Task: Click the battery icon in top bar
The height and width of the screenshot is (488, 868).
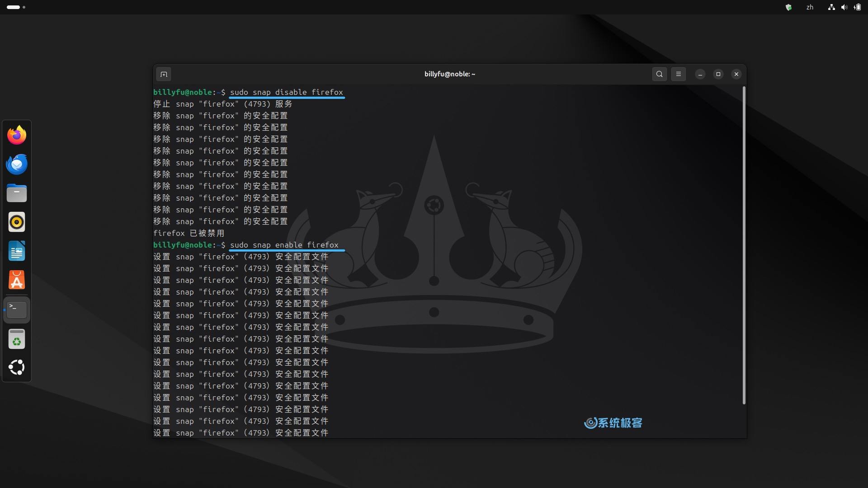Action: tap(858, 7)
